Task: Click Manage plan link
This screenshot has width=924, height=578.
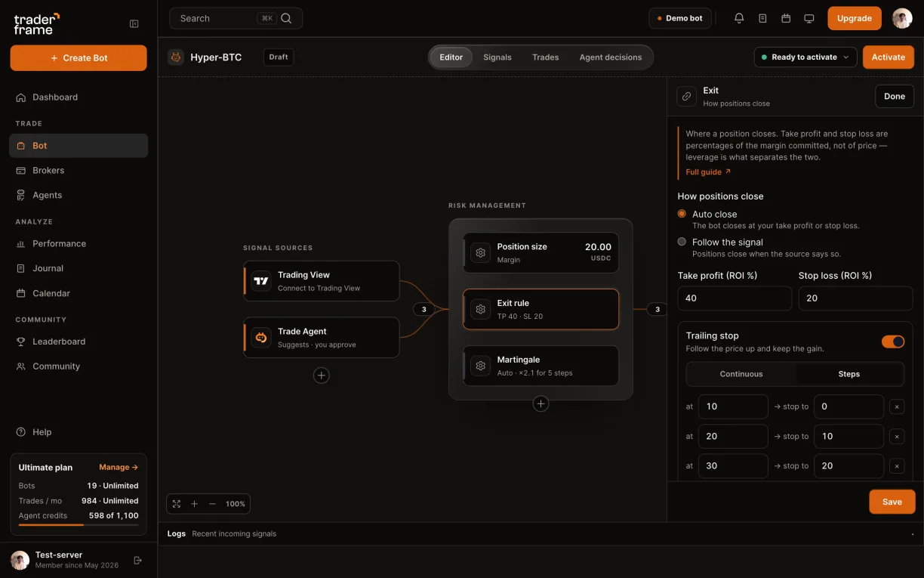Action: click(119, 468)
